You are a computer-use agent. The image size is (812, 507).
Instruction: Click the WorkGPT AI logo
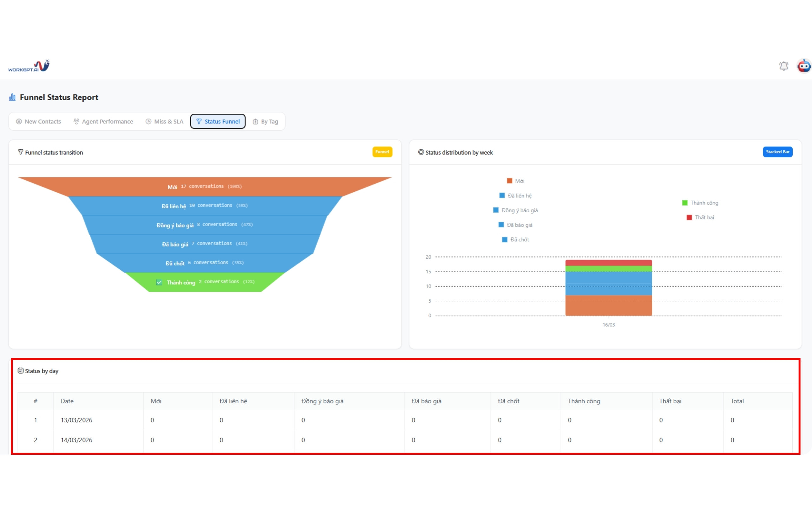29,66
